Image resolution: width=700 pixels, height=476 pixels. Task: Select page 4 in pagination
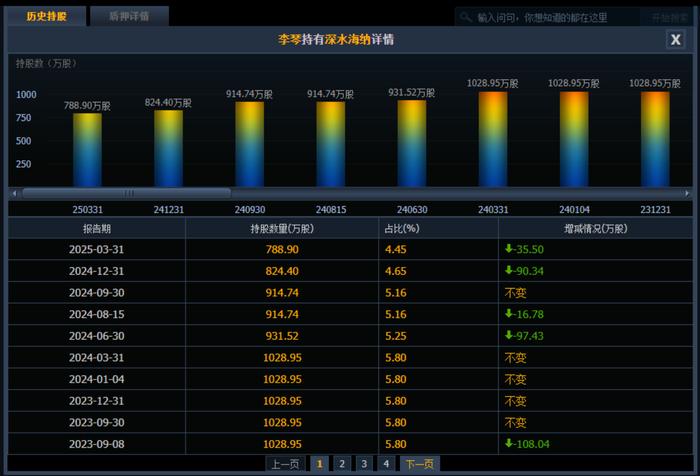386,464
